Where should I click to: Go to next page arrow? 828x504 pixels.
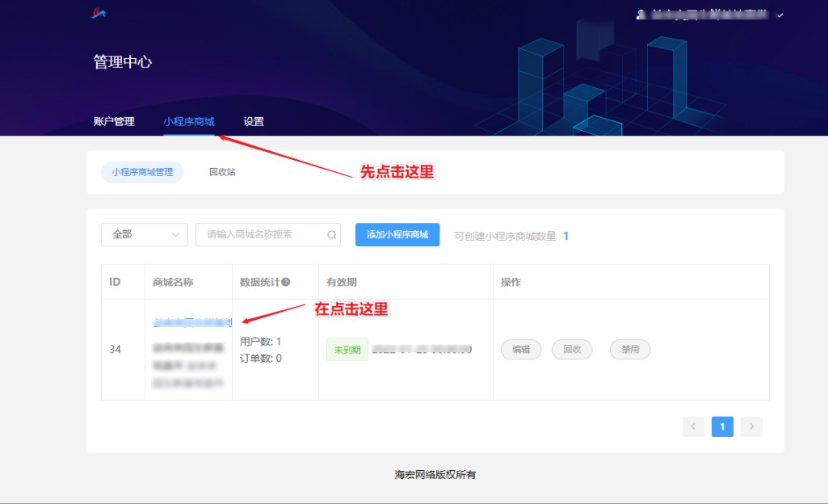click(x=751, y=426)
